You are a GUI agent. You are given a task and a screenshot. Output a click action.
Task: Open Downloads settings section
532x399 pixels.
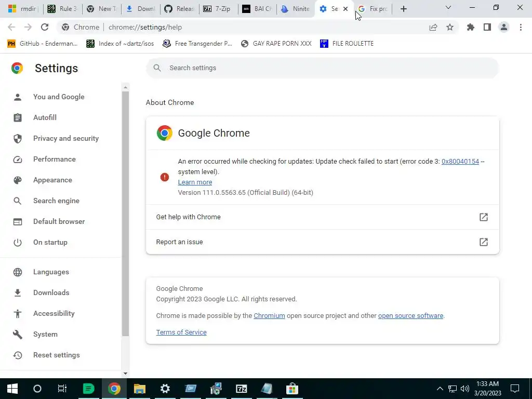pyautogui.click(x=51, y=292)
